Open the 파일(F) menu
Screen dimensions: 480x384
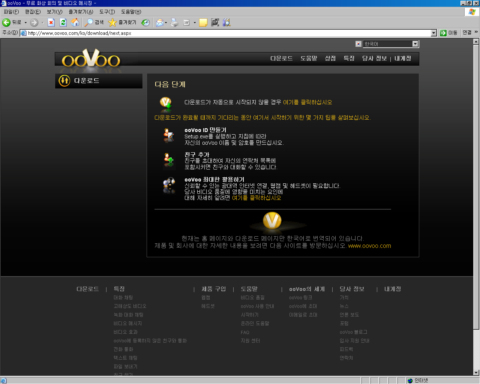(x=11, y=12)
